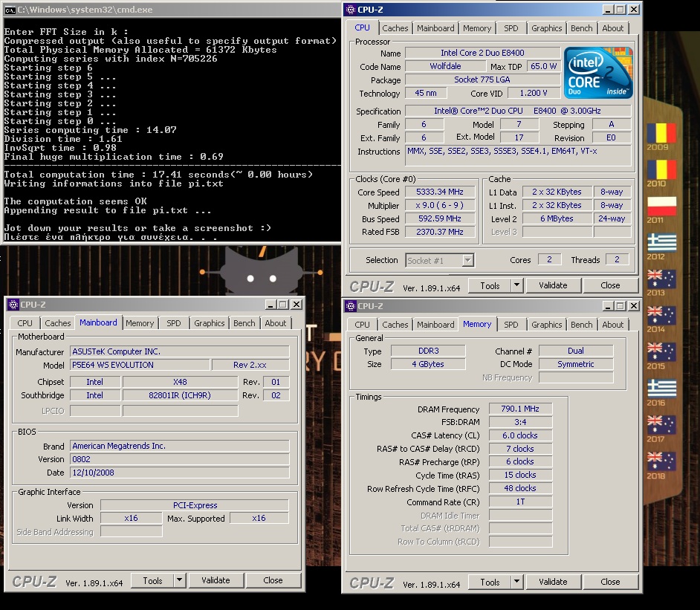Click the P5E64 WS EVOLUTION model field
Viewport: 700px width, 610px height.
point(140,365)
